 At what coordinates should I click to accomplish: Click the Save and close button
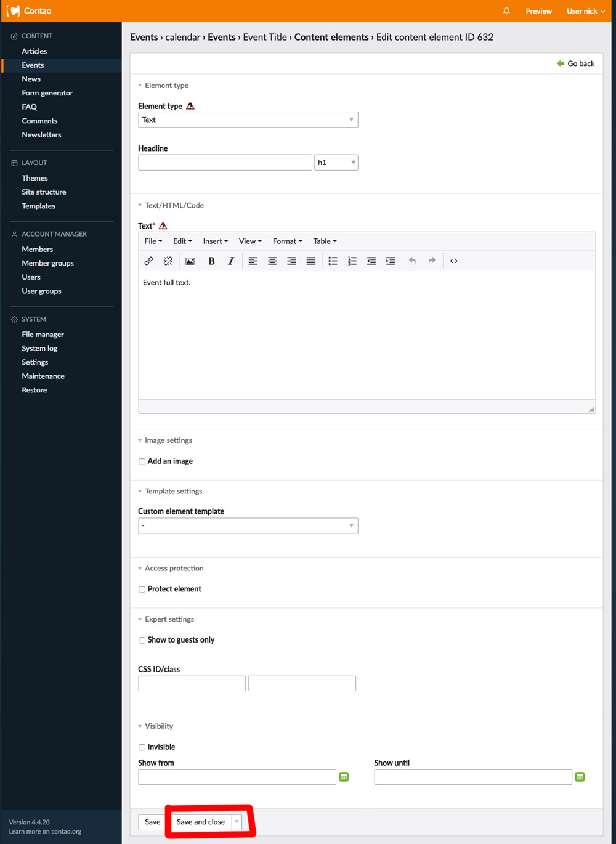(201, 822)
